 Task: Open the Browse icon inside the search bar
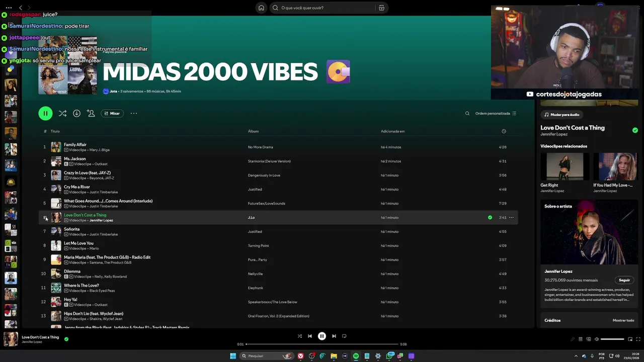coord(381,8)
